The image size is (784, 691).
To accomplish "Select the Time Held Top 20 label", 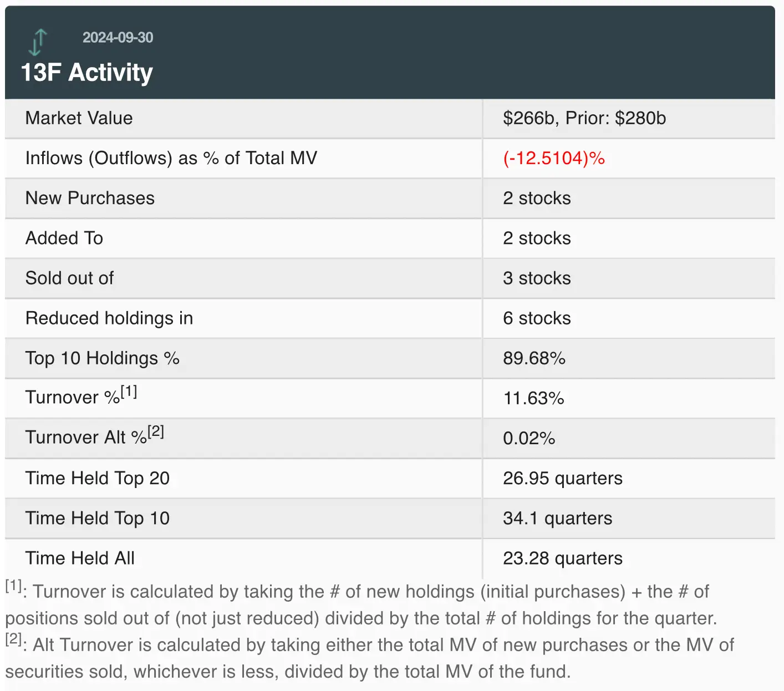I will click(98, 478).
